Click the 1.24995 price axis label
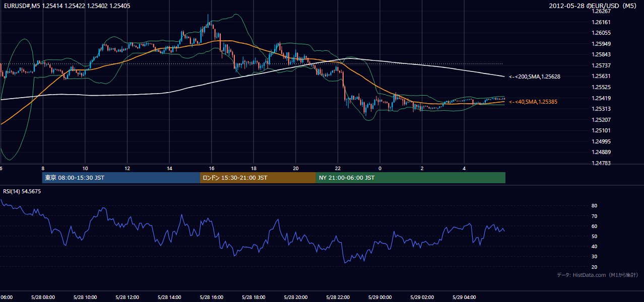The image size is (644, 302). click(x=601, y=141)
